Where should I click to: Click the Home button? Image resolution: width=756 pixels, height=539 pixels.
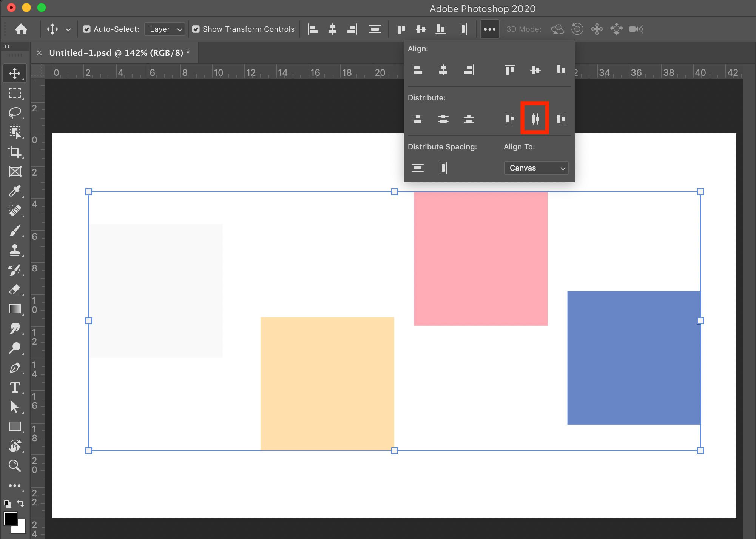click(21, 29)
